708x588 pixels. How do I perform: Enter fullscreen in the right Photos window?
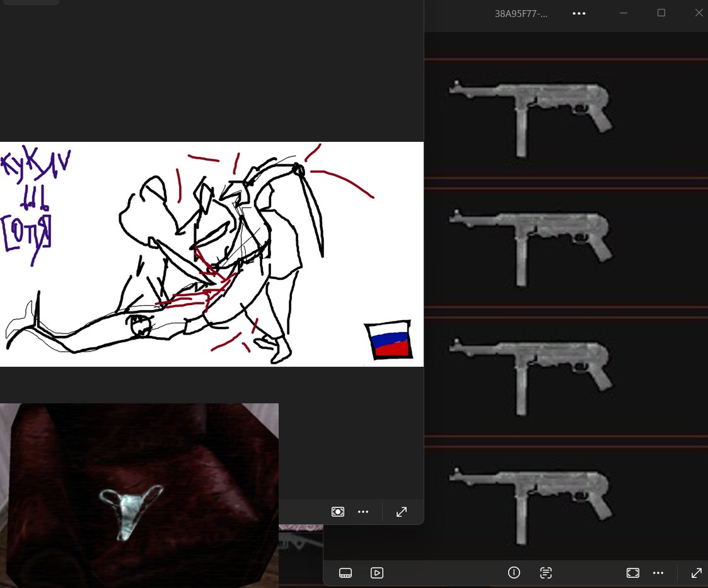click(x=697, y=573)
